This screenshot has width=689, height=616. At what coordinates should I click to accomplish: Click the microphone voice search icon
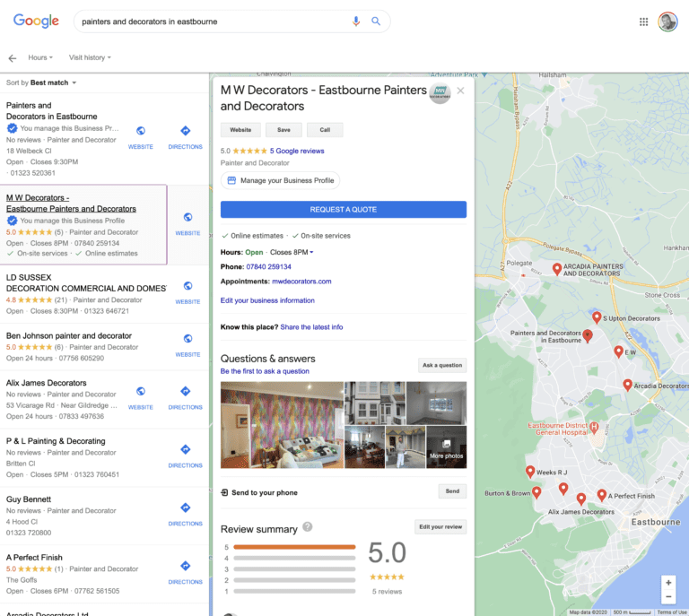click(x=356, y=22)
